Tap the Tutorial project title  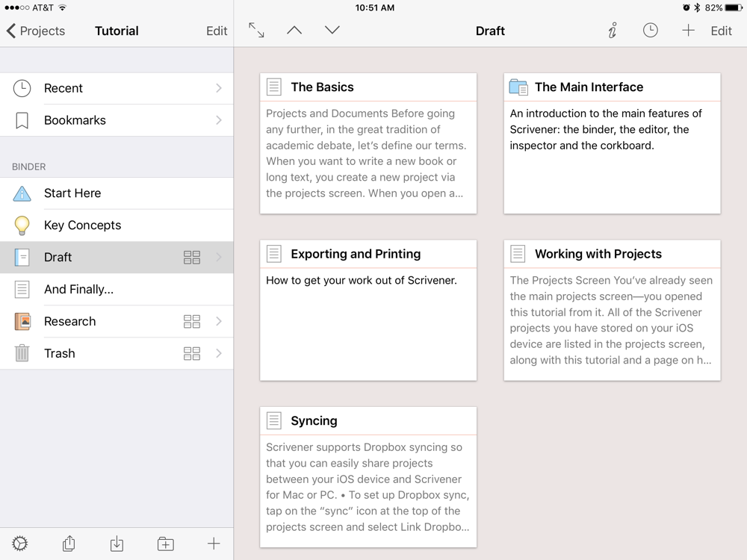117,31
